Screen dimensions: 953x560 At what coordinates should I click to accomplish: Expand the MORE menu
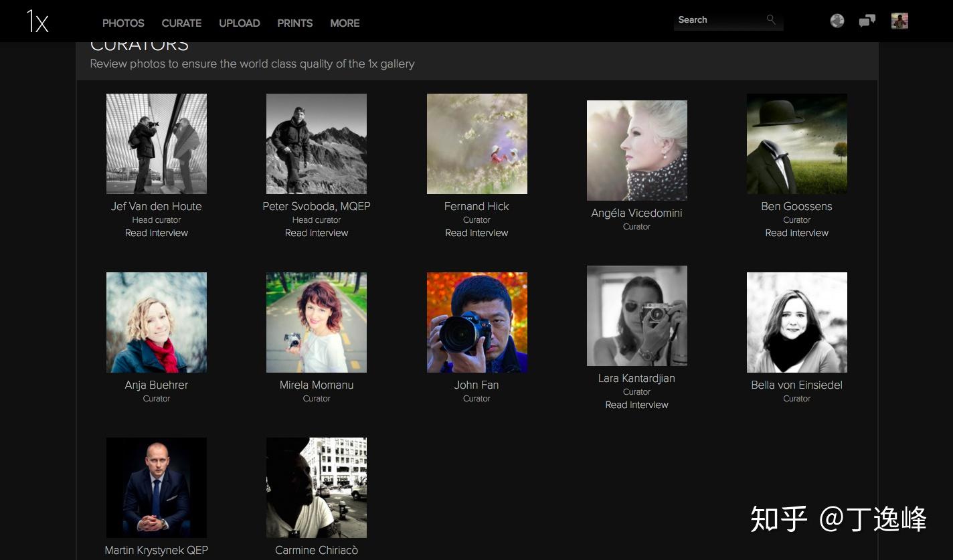tap(345, 23)
